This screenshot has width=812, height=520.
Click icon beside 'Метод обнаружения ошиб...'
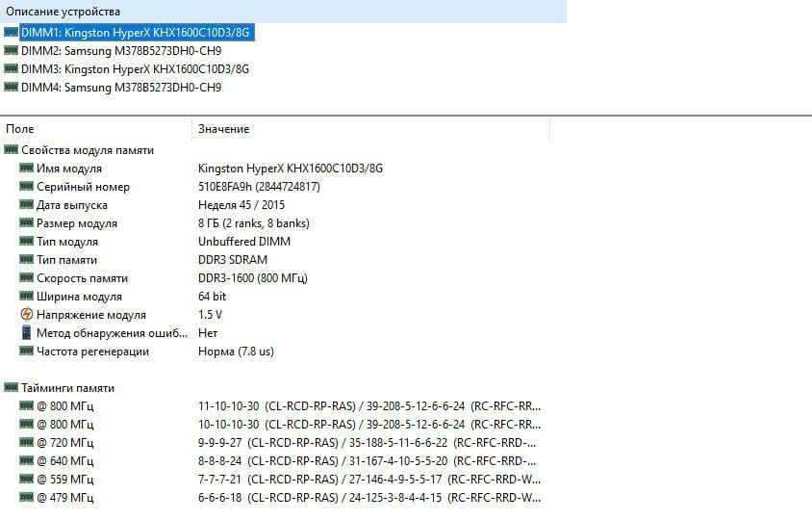click(26, 332)
